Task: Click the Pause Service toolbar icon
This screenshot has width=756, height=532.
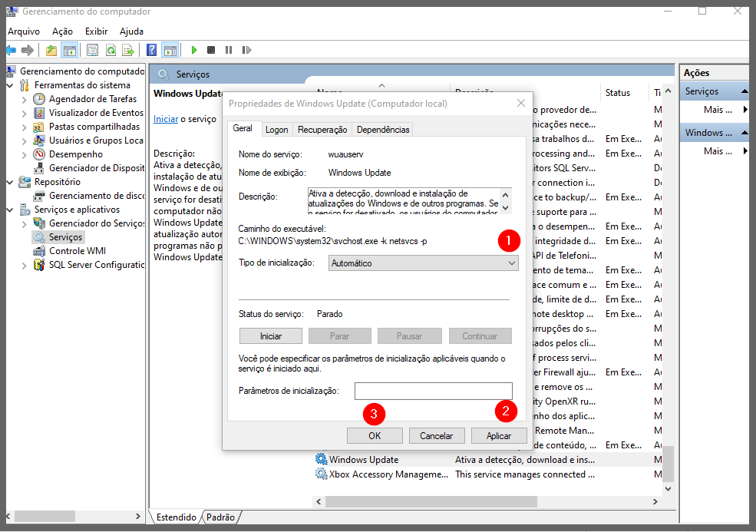Action: point(229,50)
